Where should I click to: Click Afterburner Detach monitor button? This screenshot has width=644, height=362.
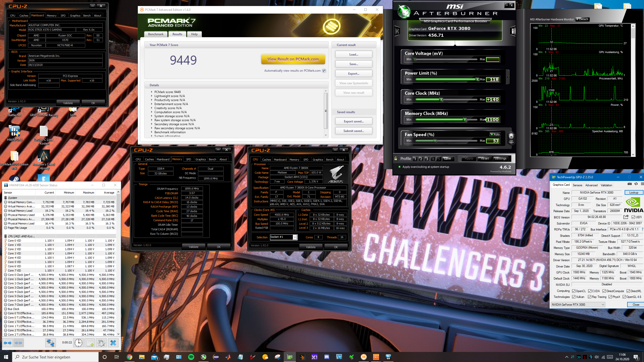582,19
